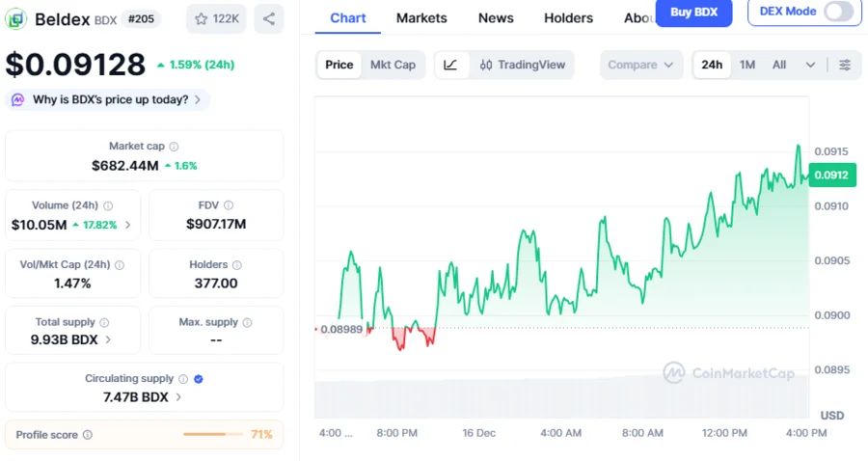Screen dimensions: 868x461
Task: Click the circulating supply verified badge
Action: [x=198, y=379]
